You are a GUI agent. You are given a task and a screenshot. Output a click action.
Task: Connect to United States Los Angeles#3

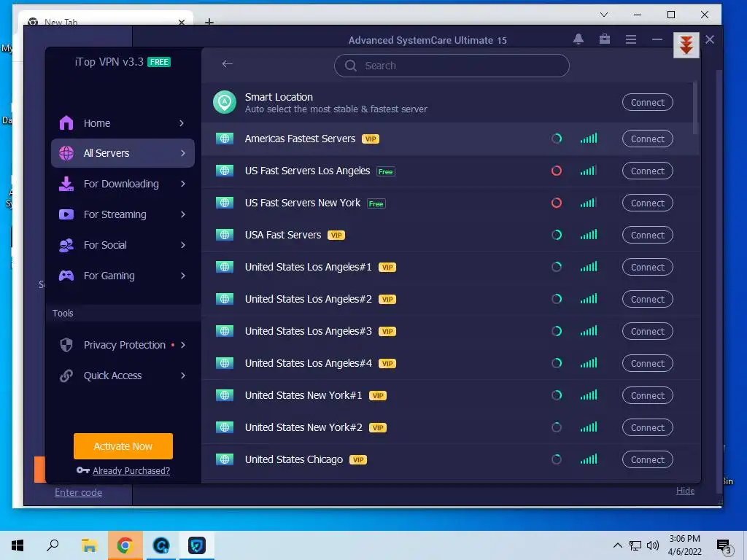[x=648, y=332]
